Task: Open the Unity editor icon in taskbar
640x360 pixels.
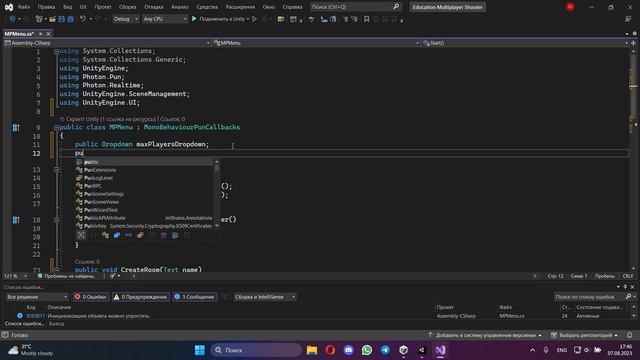Action: (x=422, y=350)
